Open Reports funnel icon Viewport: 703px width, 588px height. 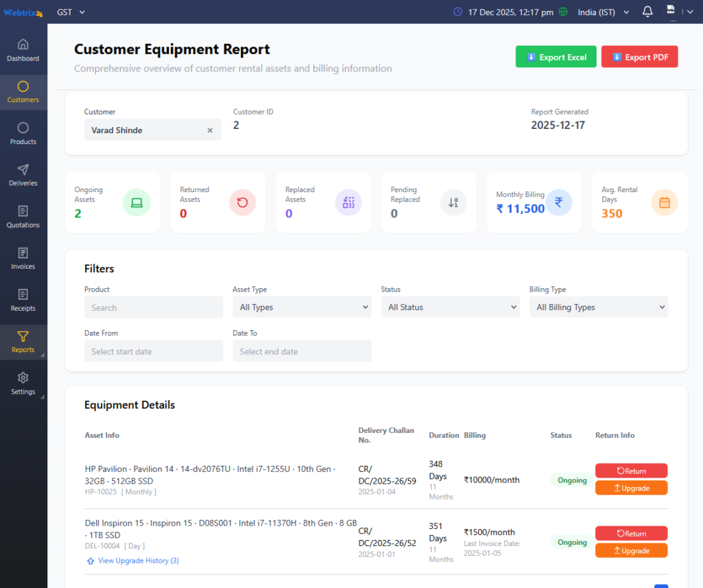23,336
